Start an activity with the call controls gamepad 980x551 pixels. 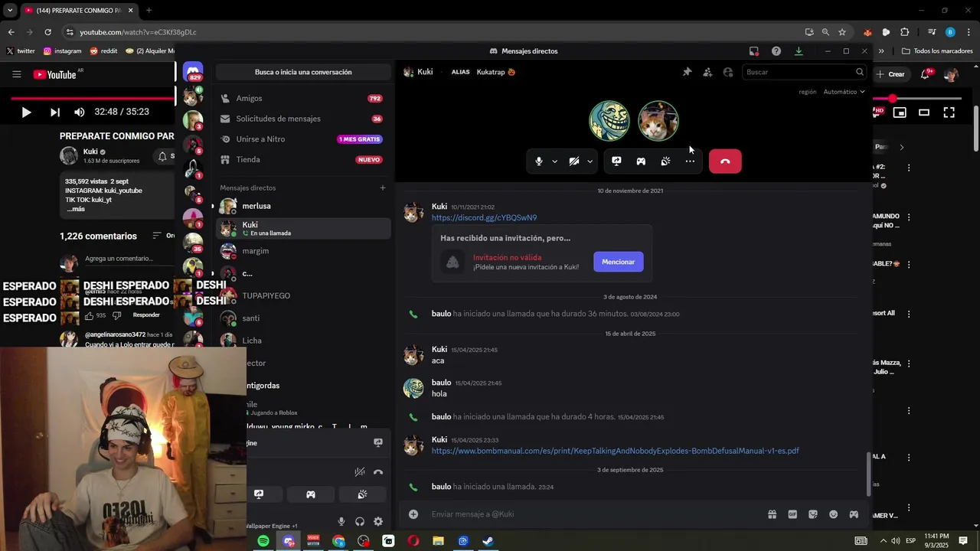641,161
